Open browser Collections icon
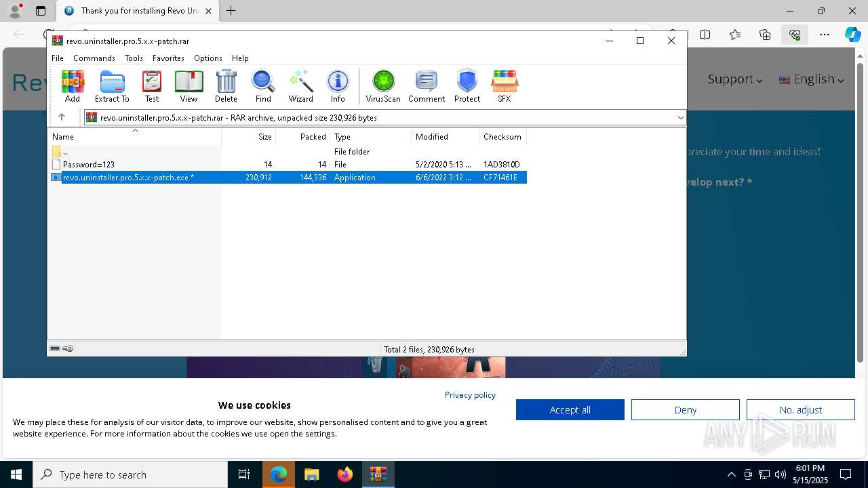 (x=765, y=35)
